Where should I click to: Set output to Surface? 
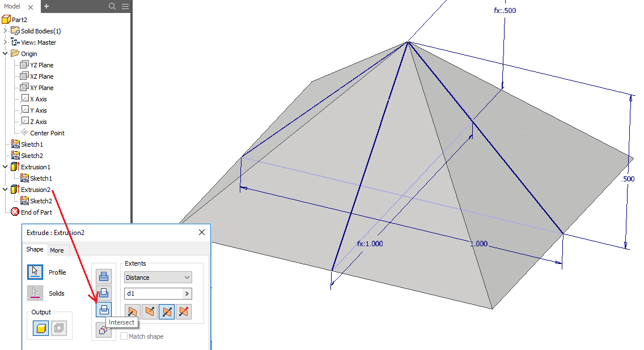pyautogui.click(x=59, y=328)
